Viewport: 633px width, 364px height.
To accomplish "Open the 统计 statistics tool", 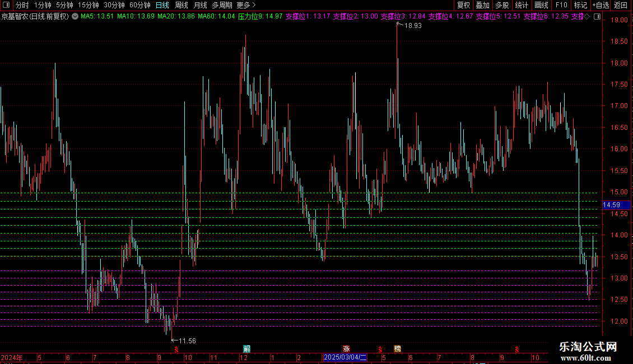I will [x=521, y=5].
